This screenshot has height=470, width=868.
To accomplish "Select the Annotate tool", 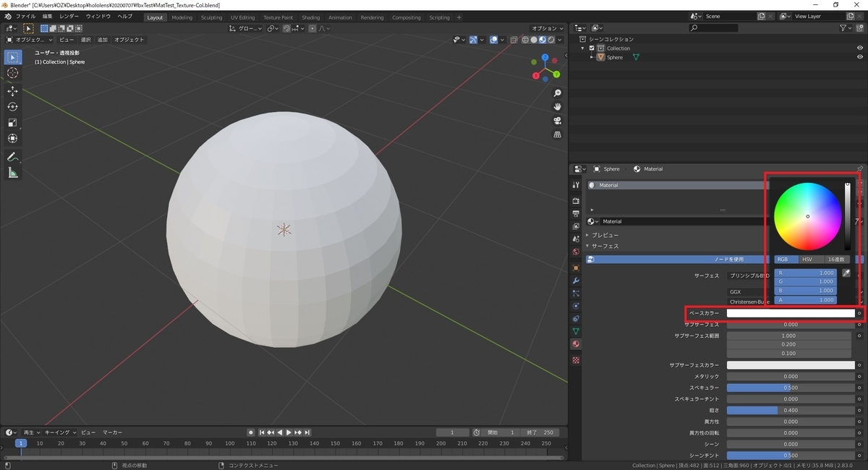I will [12, 157].
